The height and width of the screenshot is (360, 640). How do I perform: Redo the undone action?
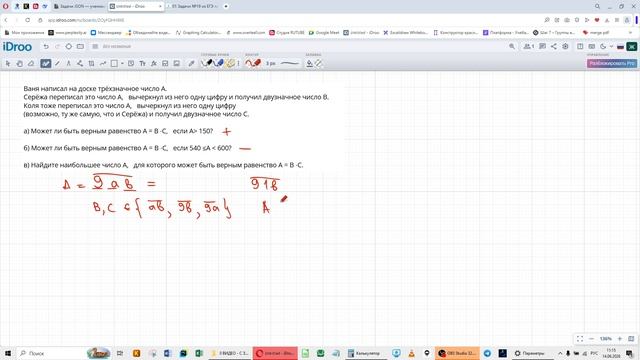[57, 47]
